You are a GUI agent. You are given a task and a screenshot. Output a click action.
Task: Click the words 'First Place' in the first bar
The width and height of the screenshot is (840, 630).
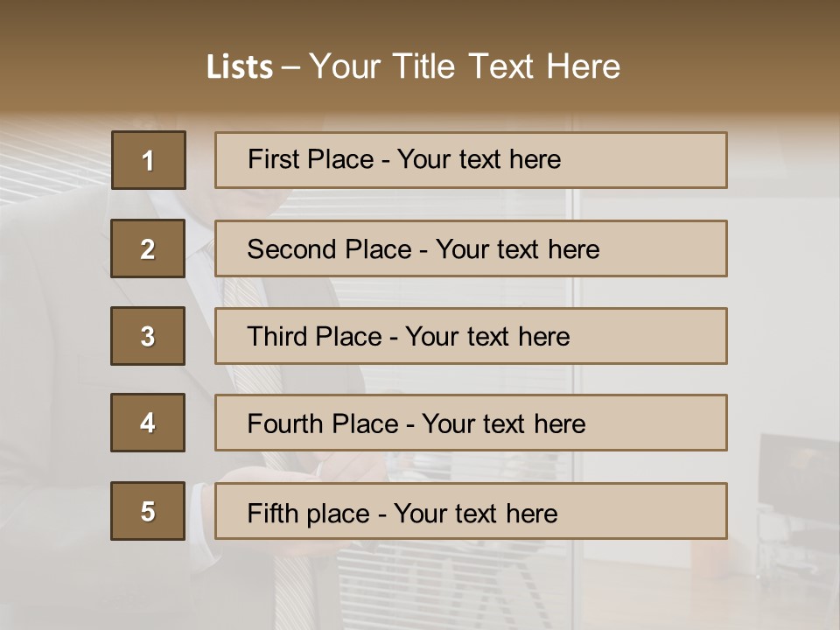tap(311, 159)
